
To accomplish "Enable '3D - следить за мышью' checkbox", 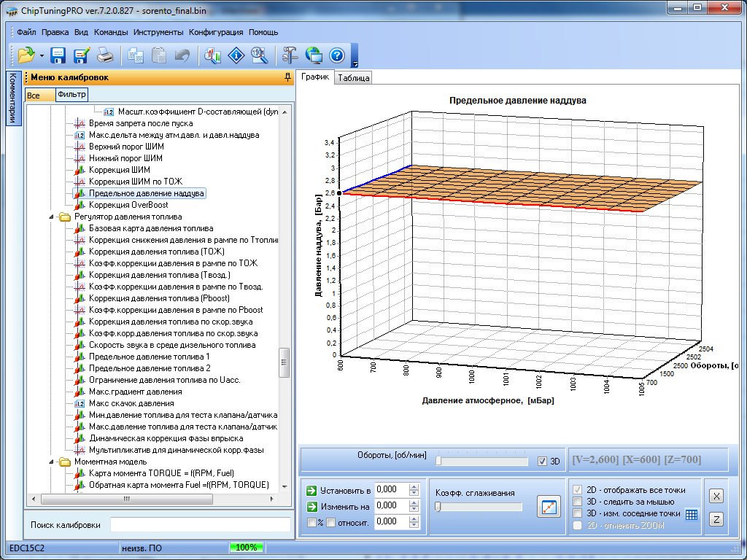I will [x=578, y=502].
